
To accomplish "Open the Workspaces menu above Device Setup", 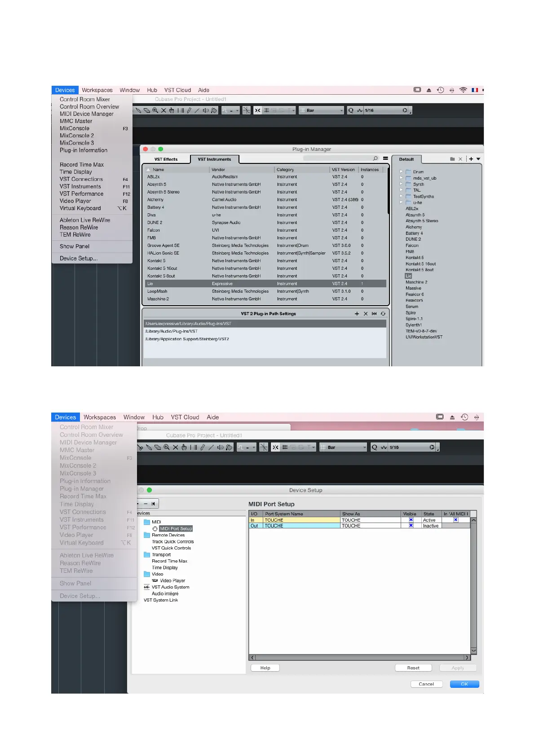I will (100, 417).
